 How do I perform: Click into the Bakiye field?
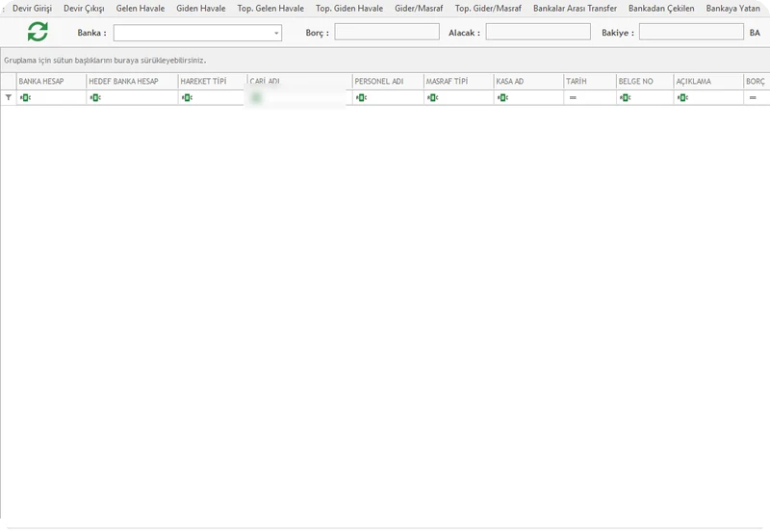pyautogui.click(x=691, y=32)
